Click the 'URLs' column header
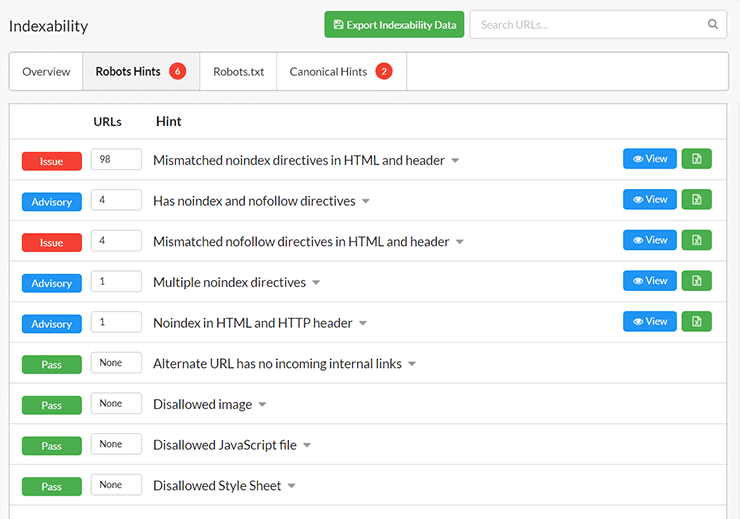Image resolution: width=740 pixels, height=519 pixels. coord(107,122)
